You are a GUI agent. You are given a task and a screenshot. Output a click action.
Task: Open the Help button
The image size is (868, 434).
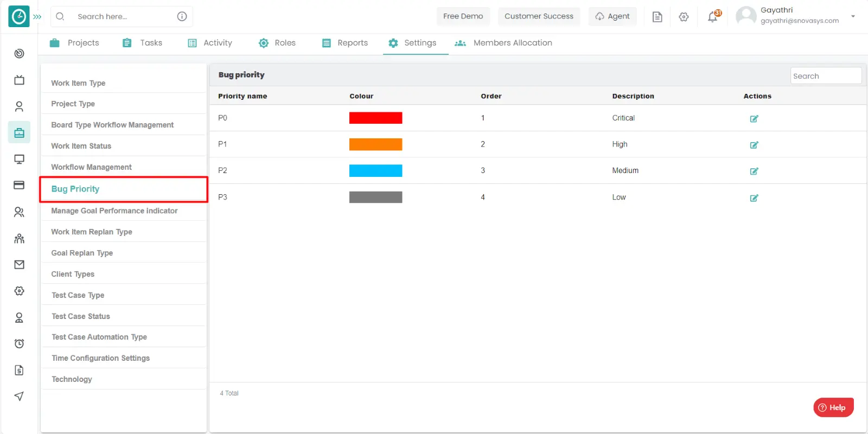(x=833, y=407)
